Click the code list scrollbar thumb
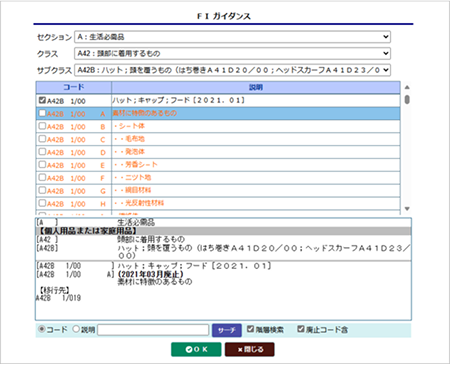 pyautogui.click(x=407, y=100)
